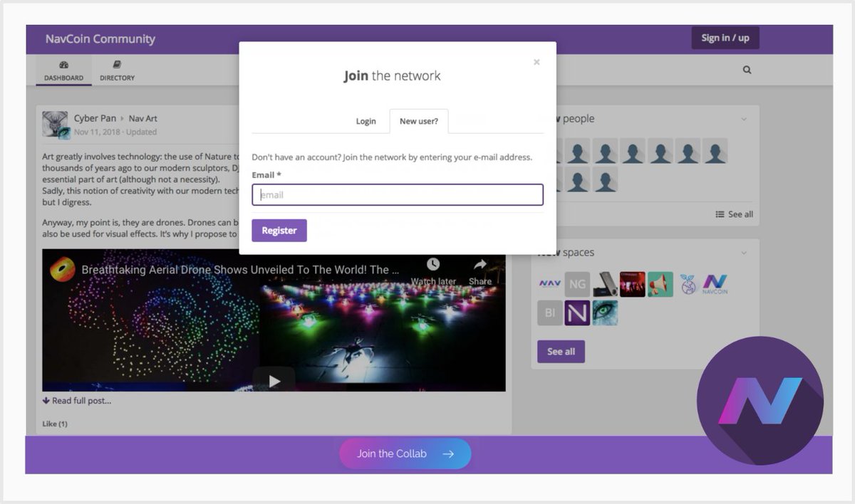Expand post with Read full post
The image size is (855, 504).
click(77, 401)
